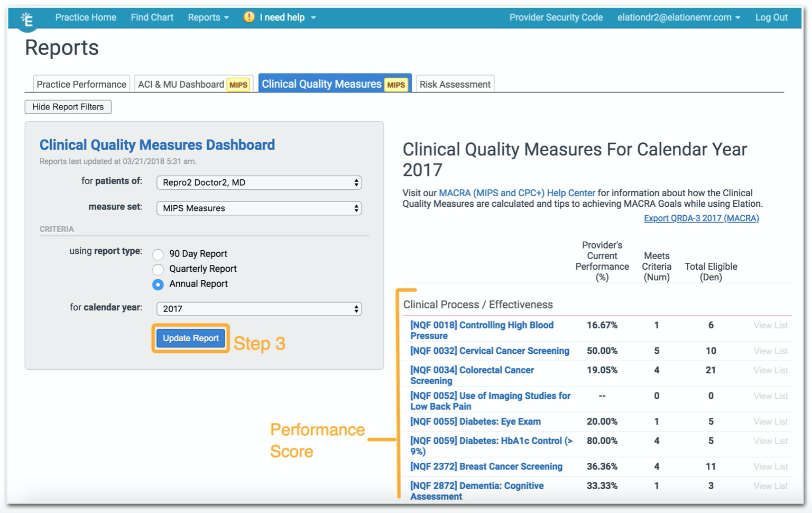
Task: Switch to the Practice Performance tab
Action: 81,84
